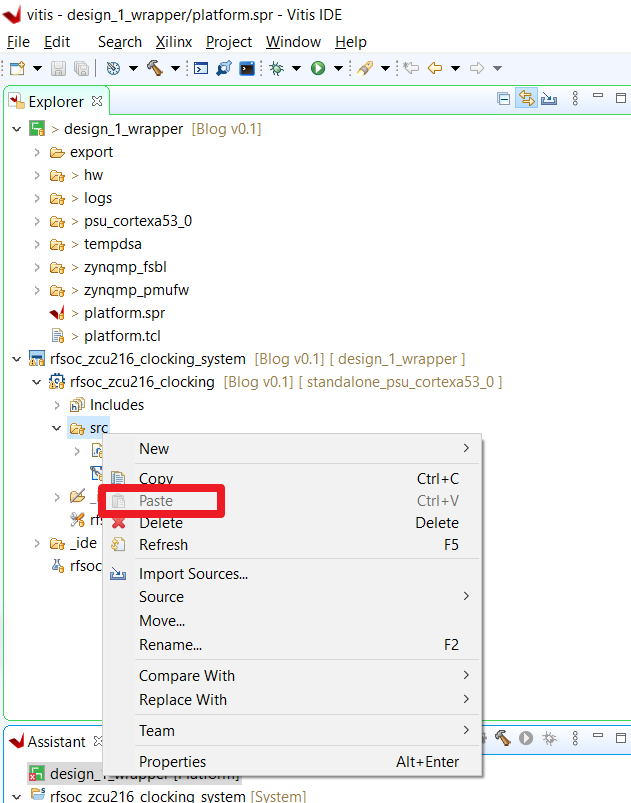Viewport: 631px width, 803px height.
Task: Click the Save All toolbar icon
Action: [x=81, y=68]
